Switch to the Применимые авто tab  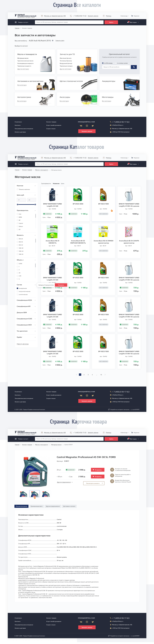[36, 506]
